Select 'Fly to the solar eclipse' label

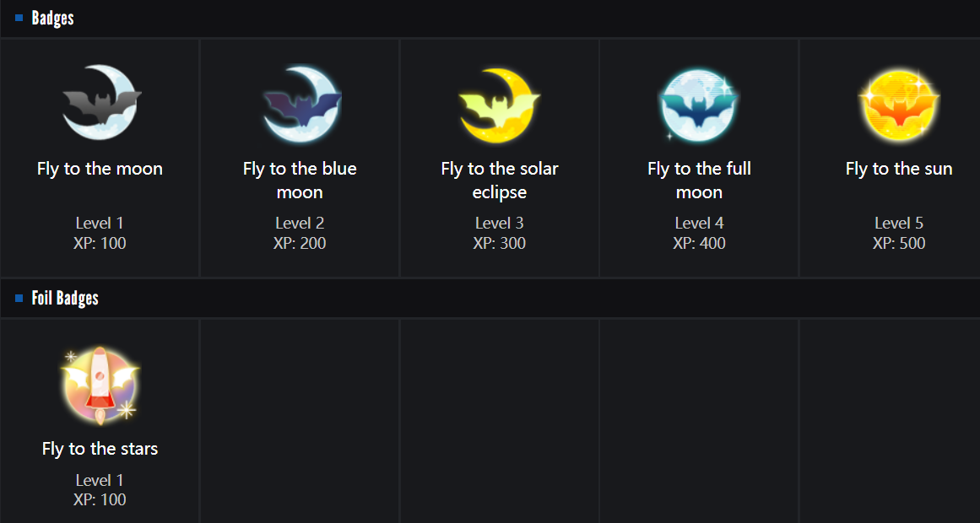tap(500, 181)
